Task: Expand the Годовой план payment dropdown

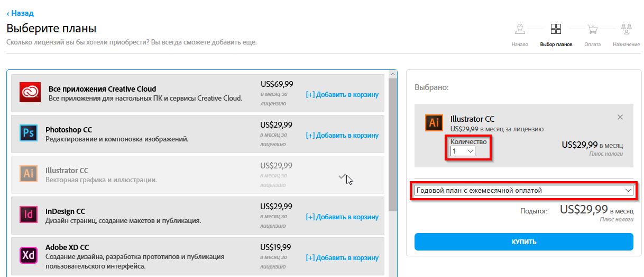Action: click(x=523, y=190)
